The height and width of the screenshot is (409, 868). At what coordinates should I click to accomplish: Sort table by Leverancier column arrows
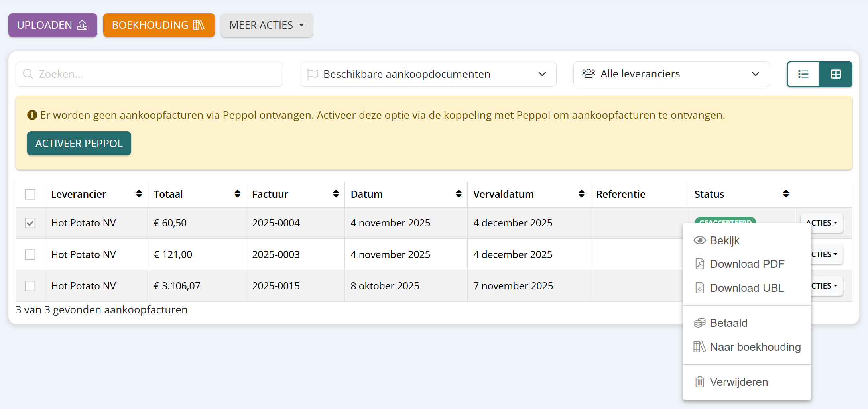point(139,194)
